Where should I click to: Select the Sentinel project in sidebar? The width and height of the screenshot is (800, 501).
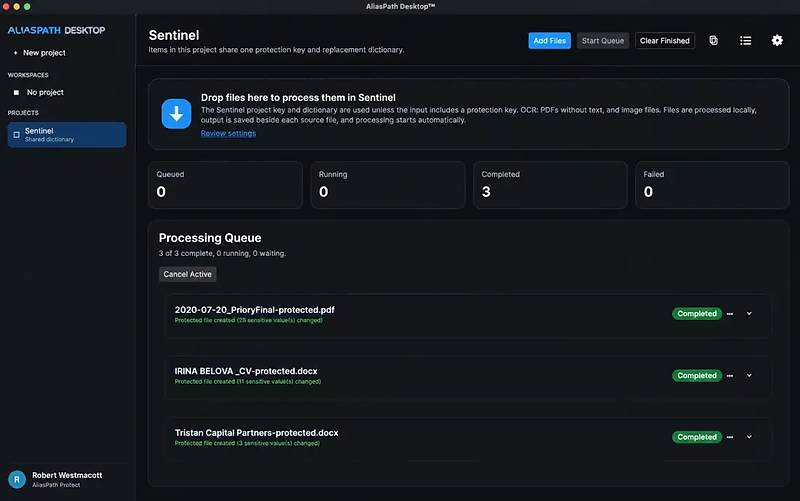67,135
